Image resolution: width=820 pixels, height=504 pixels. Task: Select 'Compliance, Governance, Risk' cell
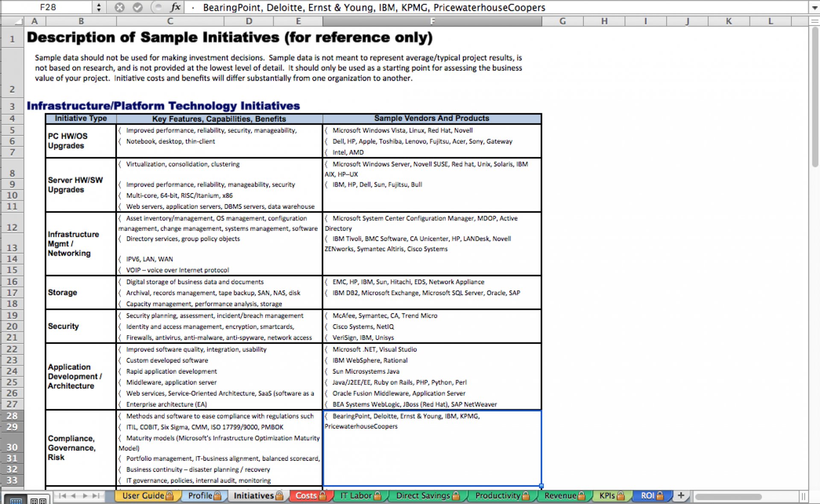(81, 448)
